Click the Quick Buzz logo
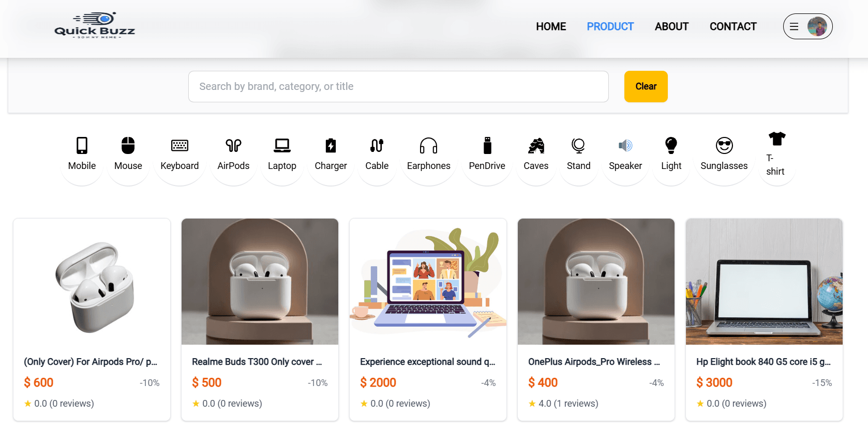This screenshot has width=868, height=432. 95,27
